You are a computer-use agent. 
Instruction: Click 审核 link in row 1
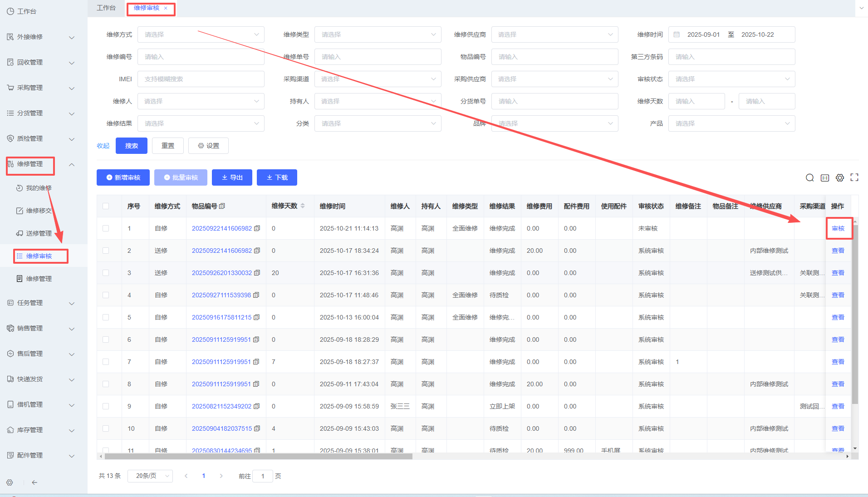(x=838, y=228)
